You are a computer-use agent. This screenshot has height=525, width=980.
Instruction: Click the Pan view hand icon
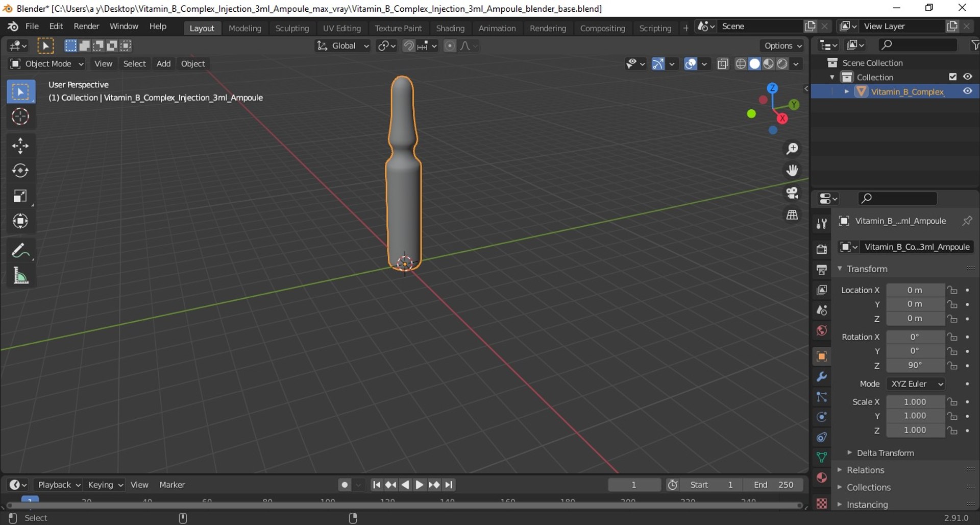[x=792, y=170]
